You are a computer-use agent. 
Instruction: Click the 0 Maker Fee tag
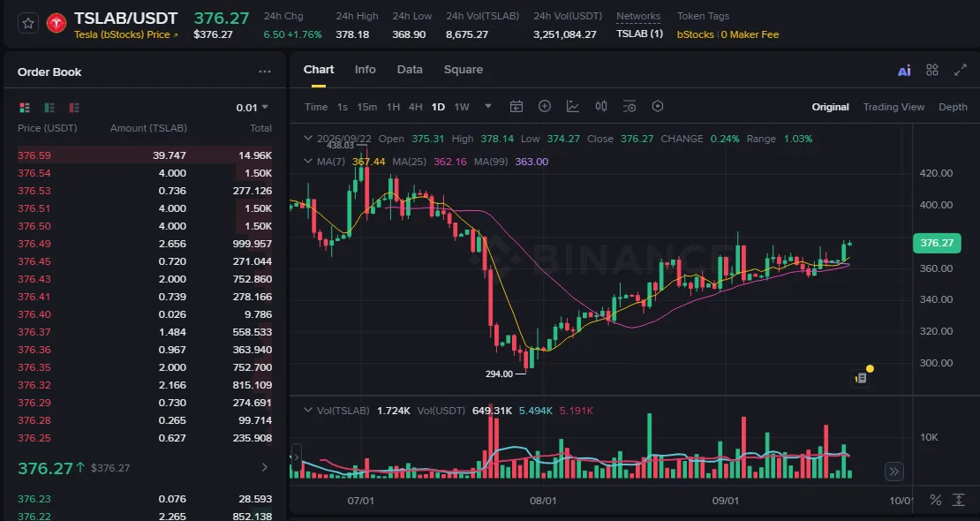750,34
